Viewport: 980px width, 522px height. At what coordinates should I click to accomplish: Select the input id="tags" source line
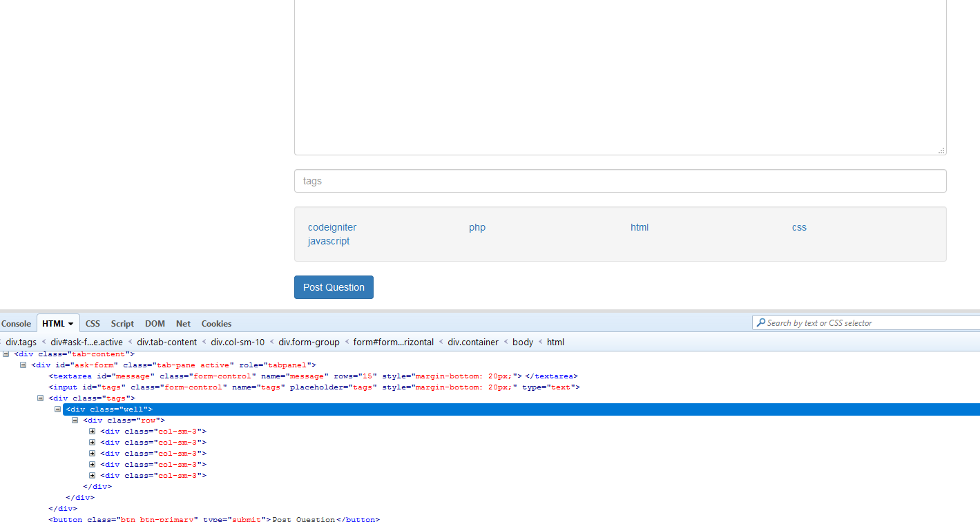tap(314, 387)
